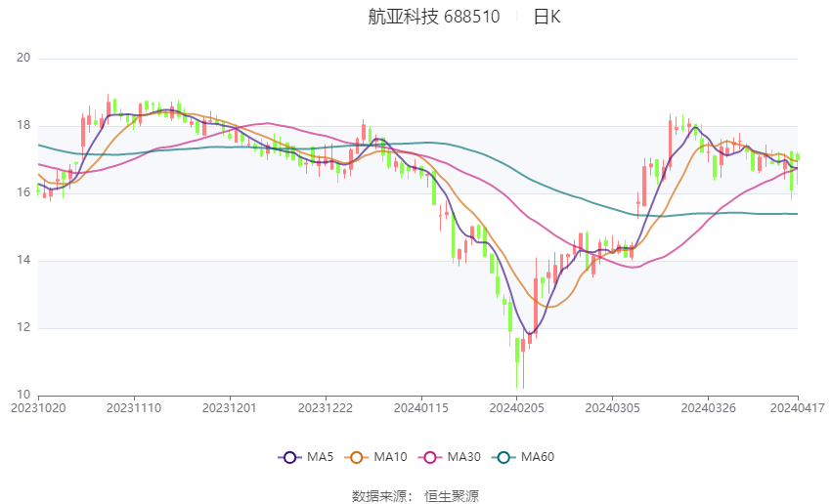Screen dimensions: 831x504
Task: Click the tall red candlestick near 18 in March
Action: click(x=670, y=142)
